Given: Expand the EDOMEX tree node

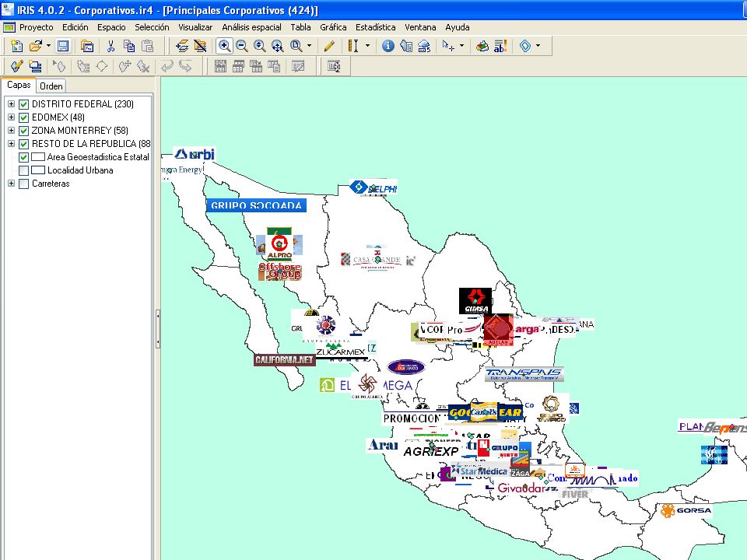Looking at the screenshot, I should point(11,117).
